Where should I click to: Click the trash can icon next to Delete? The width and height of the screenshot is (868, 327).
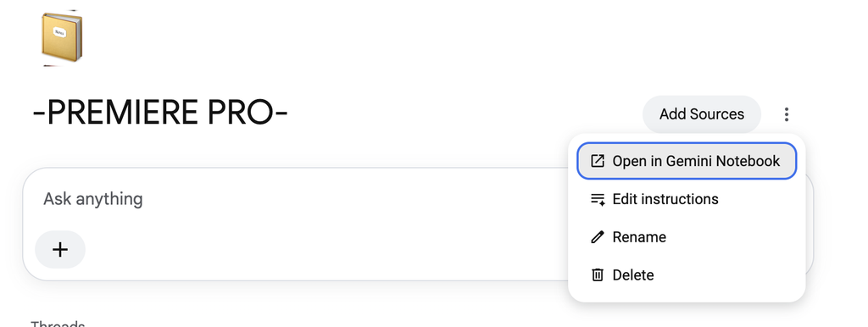(x=598, y=275)
